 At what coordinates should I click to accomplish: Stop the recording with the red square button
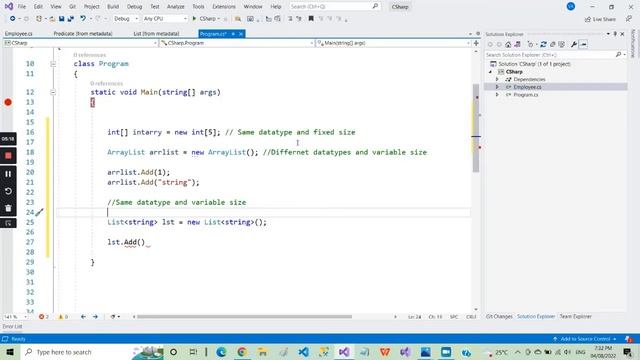point(8,156)
